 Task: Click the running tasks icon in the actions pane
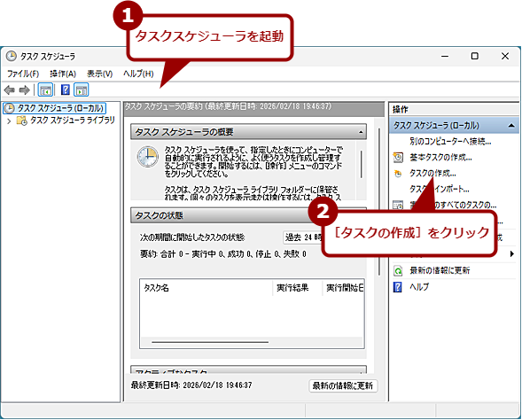tap(398, 206)
